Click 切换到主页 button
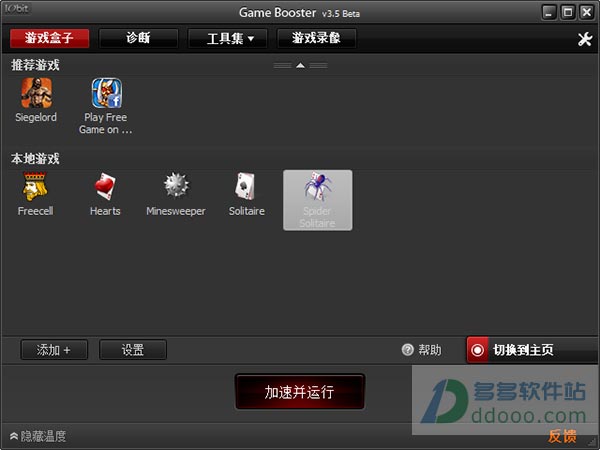Viewport: 600px width, 450px height. (x=533, y=350)
